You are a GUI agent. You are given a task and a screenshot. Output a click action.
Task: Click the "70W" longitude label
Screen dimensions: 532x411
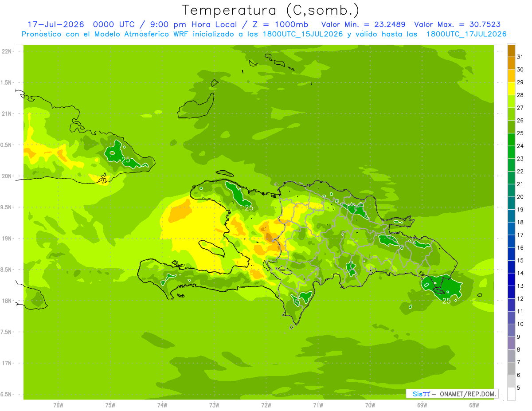tap(370, 405)
